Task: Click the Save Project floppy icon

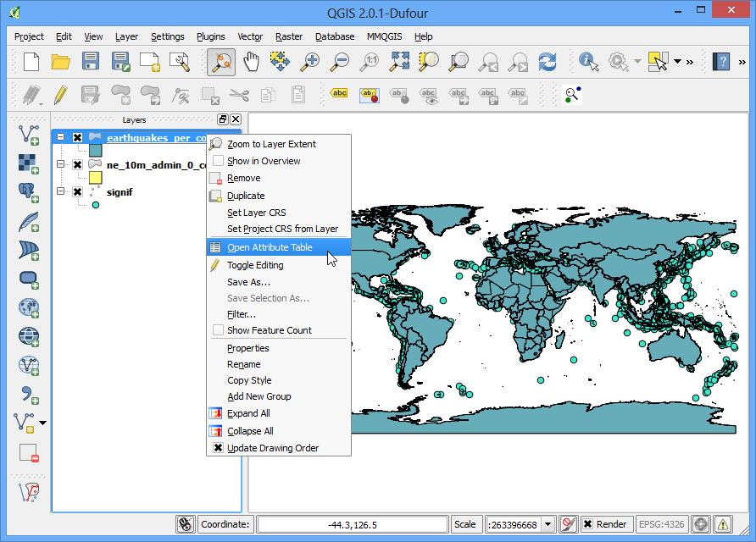Action: pyautogui.click(x=91, y=62)
